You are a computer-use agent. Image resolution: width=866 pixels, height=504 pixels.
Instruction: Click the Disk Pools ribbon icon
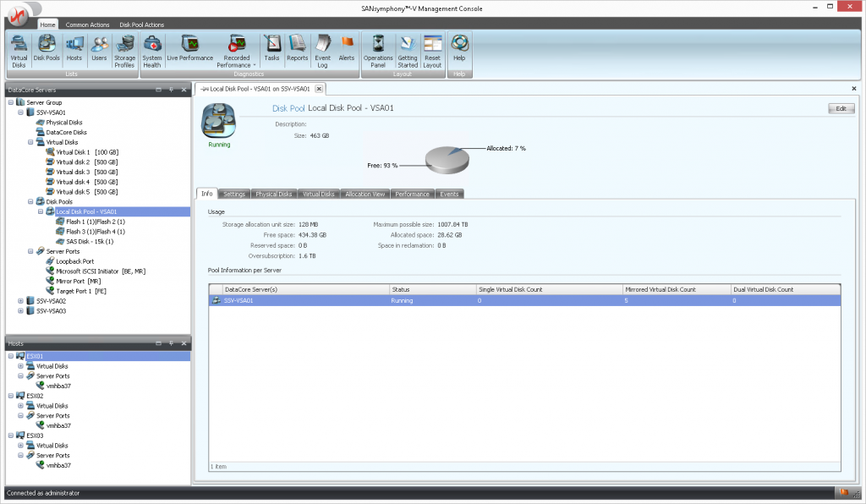click(47, 49)
